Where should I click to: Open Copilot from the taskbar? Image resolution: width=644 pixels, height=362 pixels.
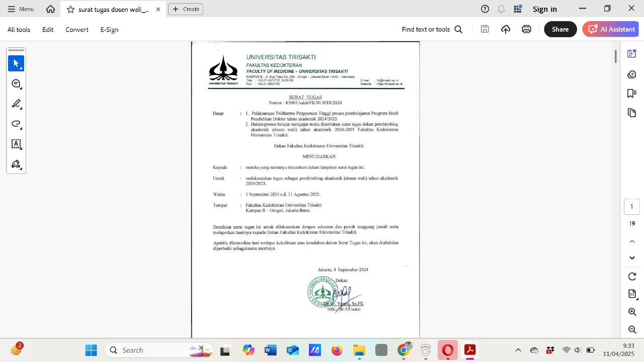249,350
